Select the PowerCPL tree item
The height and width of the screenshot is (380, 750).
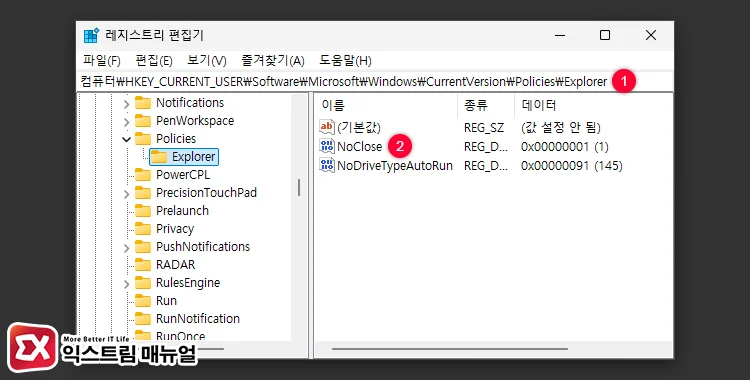183,175
